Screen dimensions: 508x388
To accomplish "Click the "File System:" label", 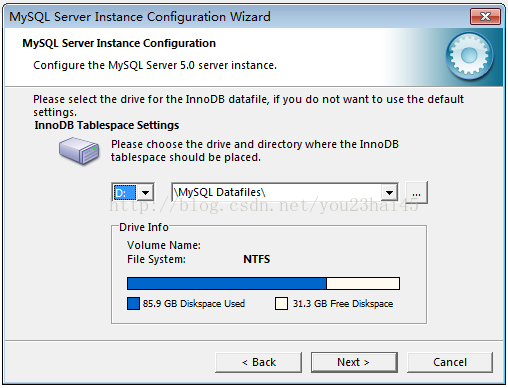I will click(156, 259).
